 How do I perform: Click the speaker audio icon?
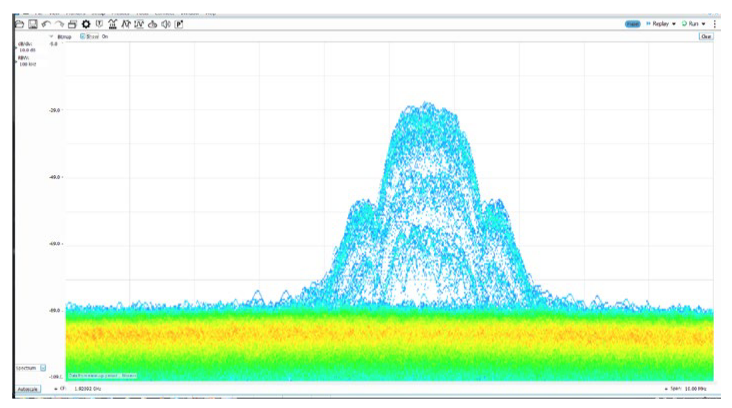point(165,23)
